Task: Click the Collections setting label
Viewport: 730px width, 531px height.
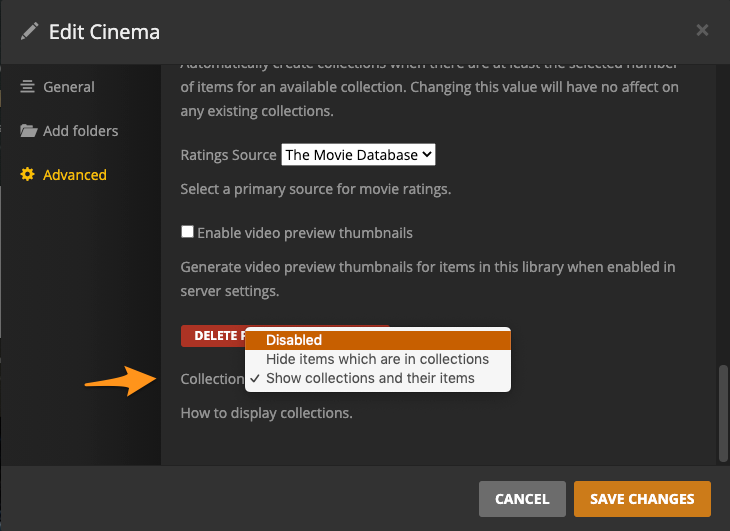Action: pyautogui.click(x=212, y=379)
